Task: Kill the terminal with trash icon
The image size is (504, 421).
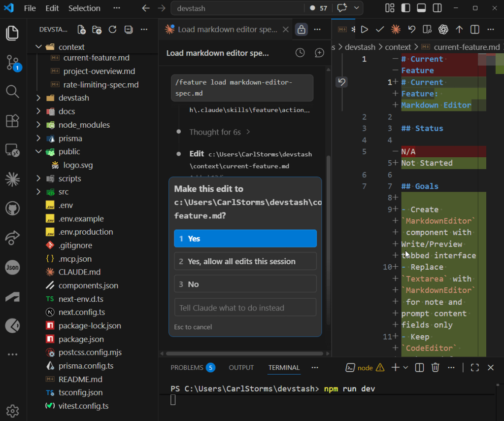Action: (436, 367)
